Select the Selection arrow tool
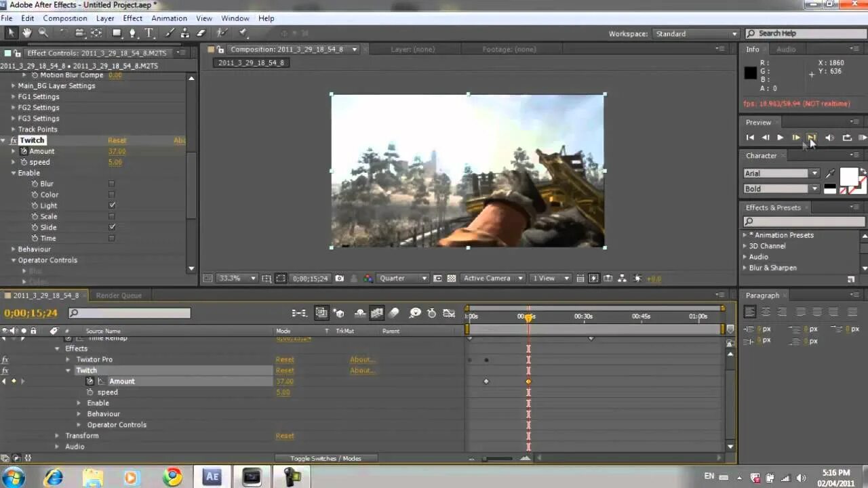The image size is (868, 488). [x=10, y=33]
